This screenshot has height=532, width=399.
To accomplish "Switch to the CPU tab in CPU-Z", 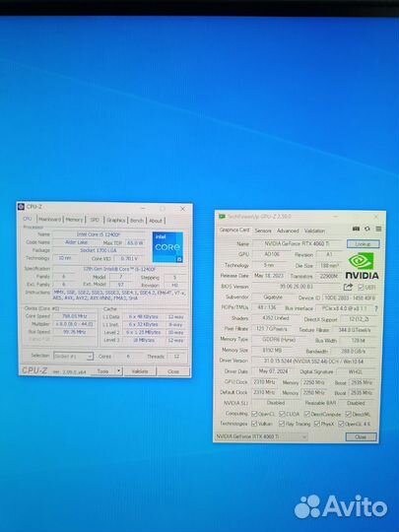I will pyautogui.click(x=28, y=219).
